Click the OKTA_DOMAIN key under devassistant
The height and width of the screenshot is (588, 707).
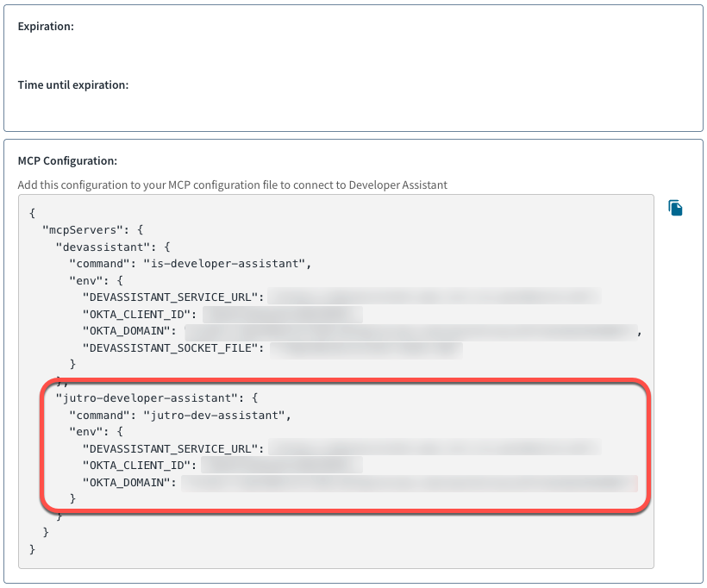pos(126,331)
